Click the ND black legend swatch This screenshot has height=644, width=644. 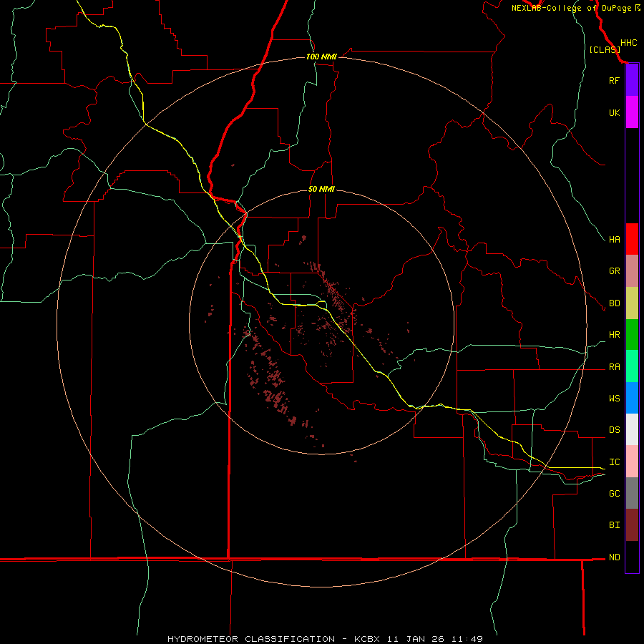[x=632, y=557]
